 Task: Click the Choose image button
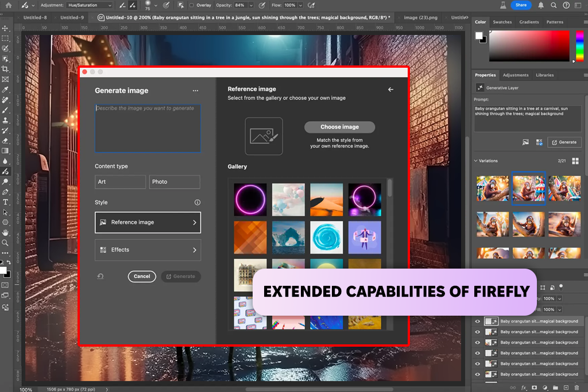pos(339,127)
